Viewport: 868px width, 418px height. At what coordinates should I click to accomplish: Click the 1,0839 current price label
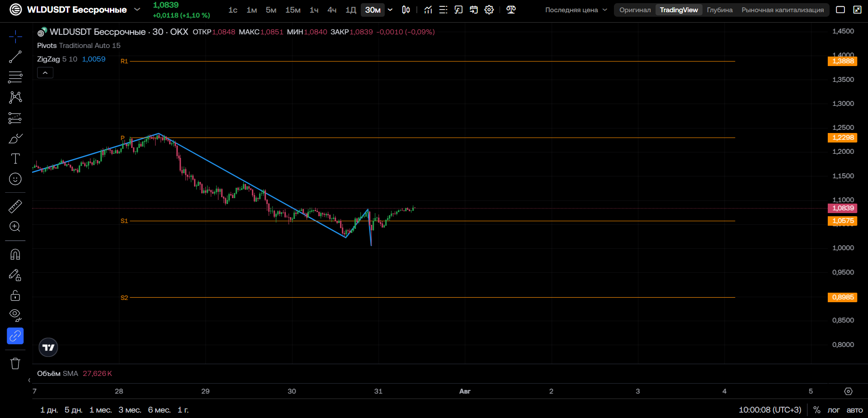click(x=843, y=208)
